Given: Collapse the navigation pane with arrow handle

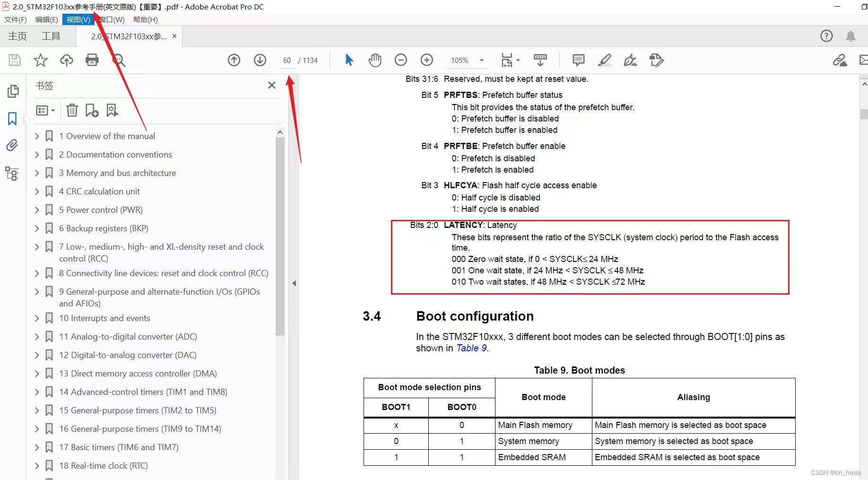Looking at the screenshot, I should tap(294, 283).
